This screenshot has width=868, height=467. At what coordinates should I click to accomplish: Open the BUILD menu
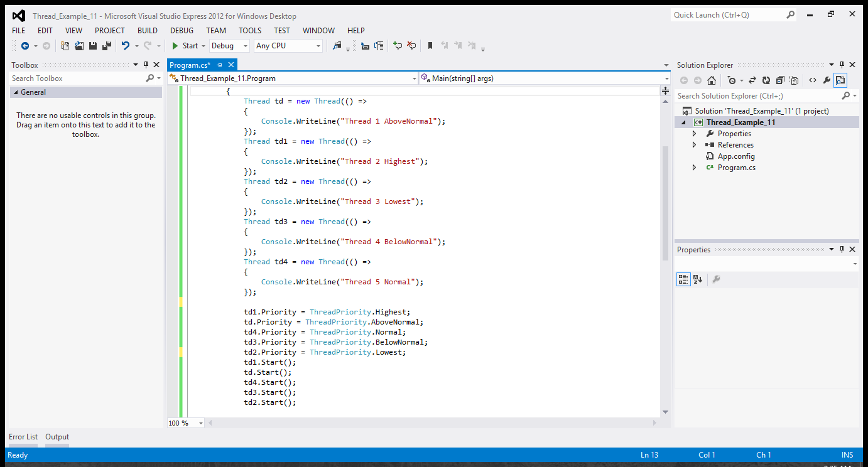pos(148,30)
